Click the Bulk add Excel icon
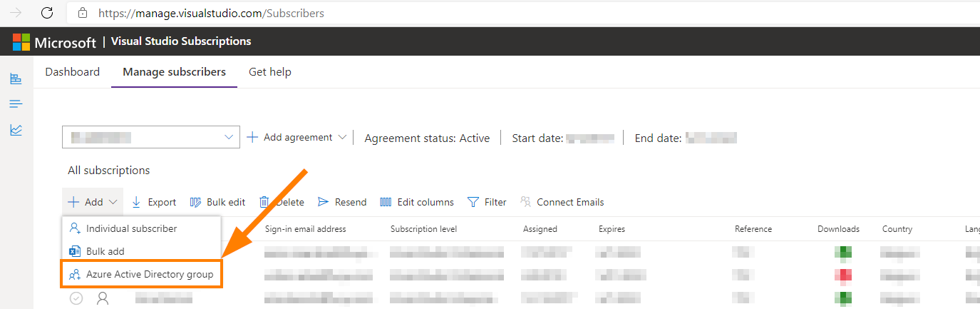 tap(75, 251)
